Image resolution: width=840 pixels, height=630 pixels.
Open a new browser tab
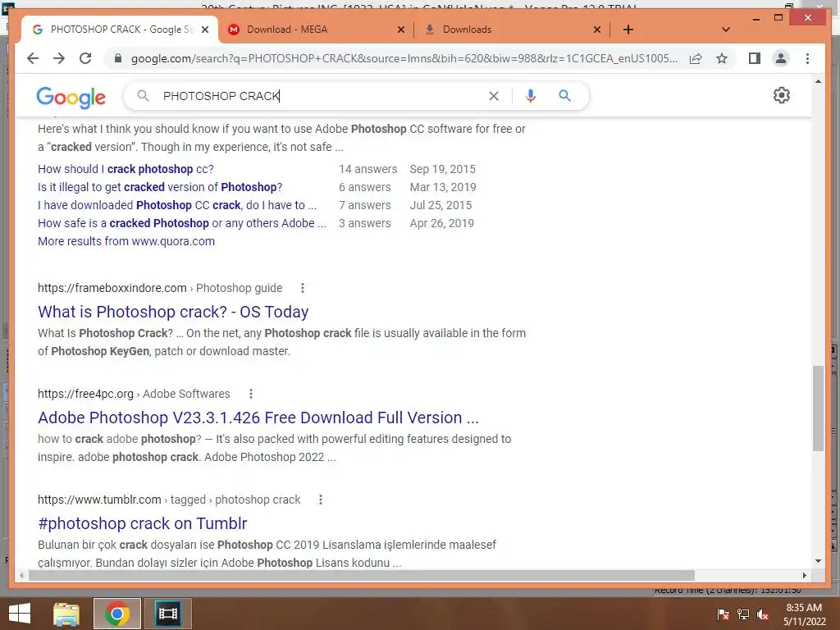coord(628,30)
